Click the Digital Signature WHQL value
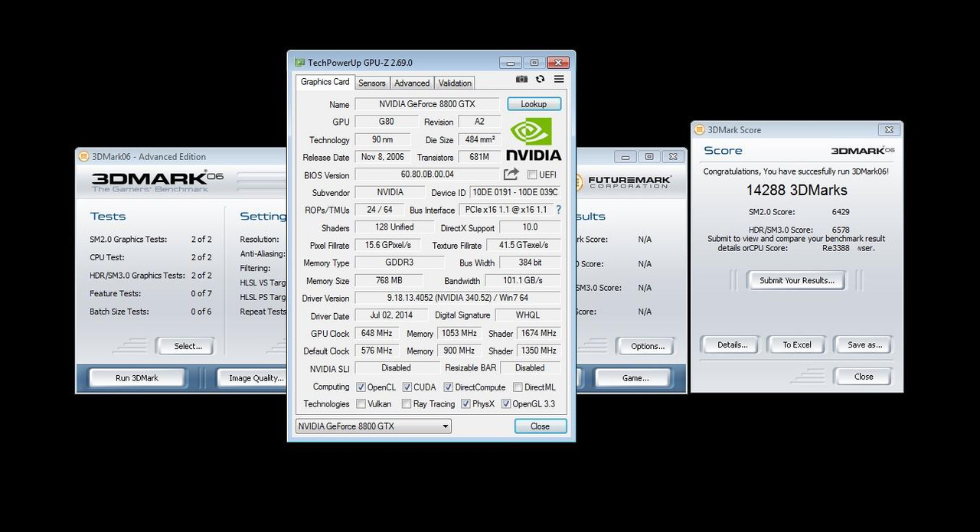This screenshot has width=980, height=532. pos(528,315)
